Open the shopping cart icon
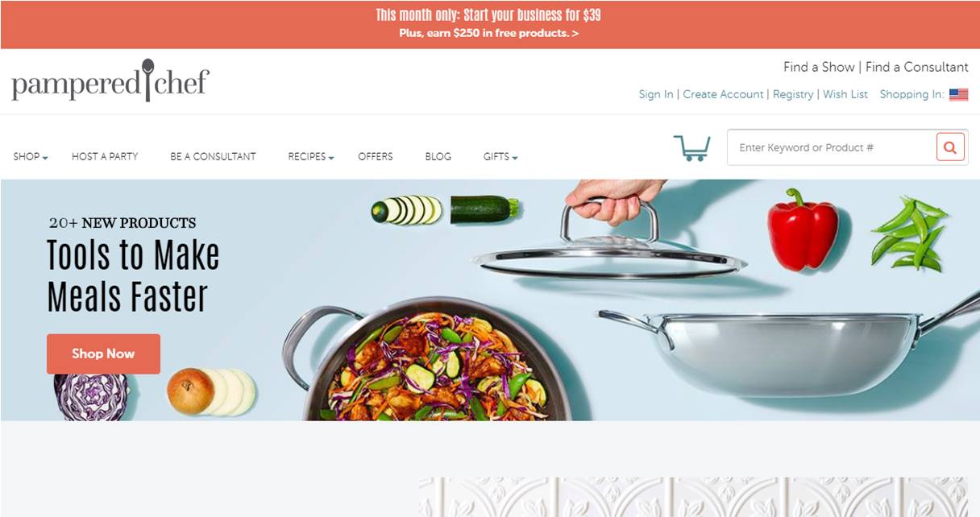Screen dimensions: 980x517 [691, 148]
